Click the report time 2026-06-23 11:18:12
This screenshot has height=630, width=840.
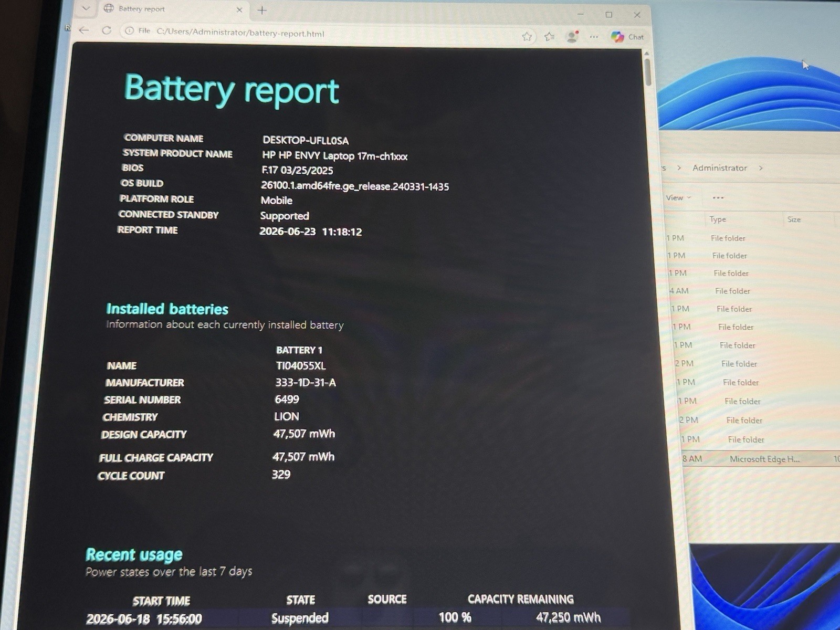click(x=310, y=232)
